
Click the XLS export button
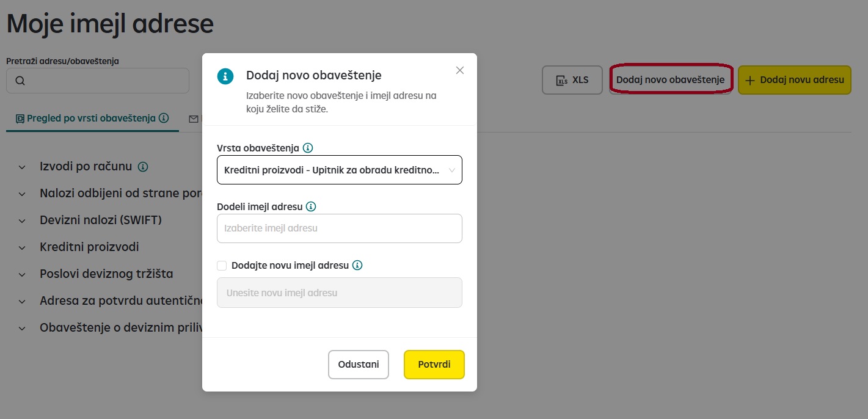click(572, 80)
